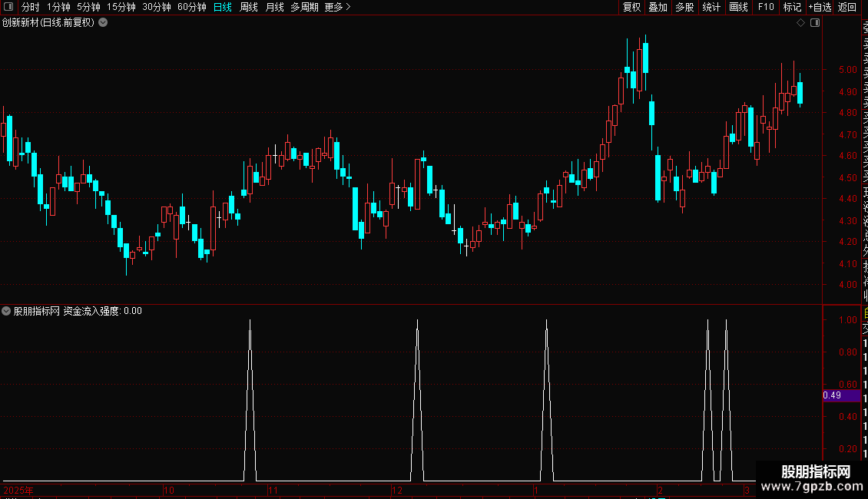Screen dimensions: 868x499
Task: Select the 周线 weekly chart tab
Action: pos(249,7)
